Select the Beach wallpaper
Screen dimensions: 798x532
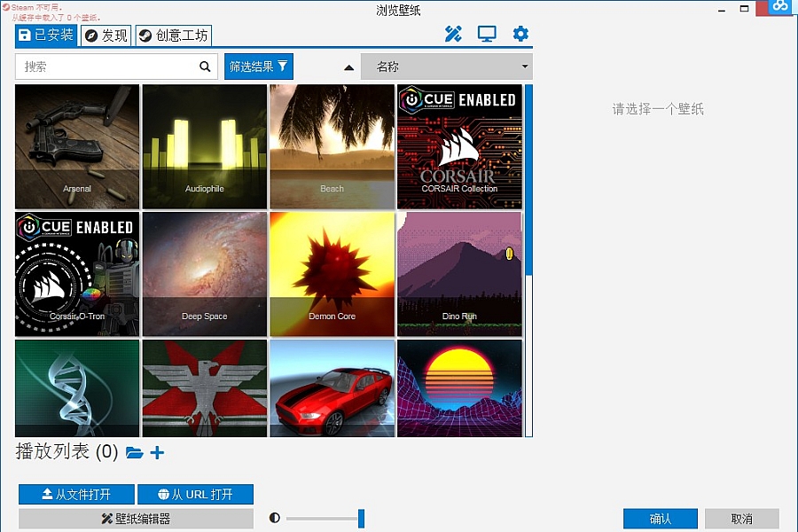[x=332, y=146]
